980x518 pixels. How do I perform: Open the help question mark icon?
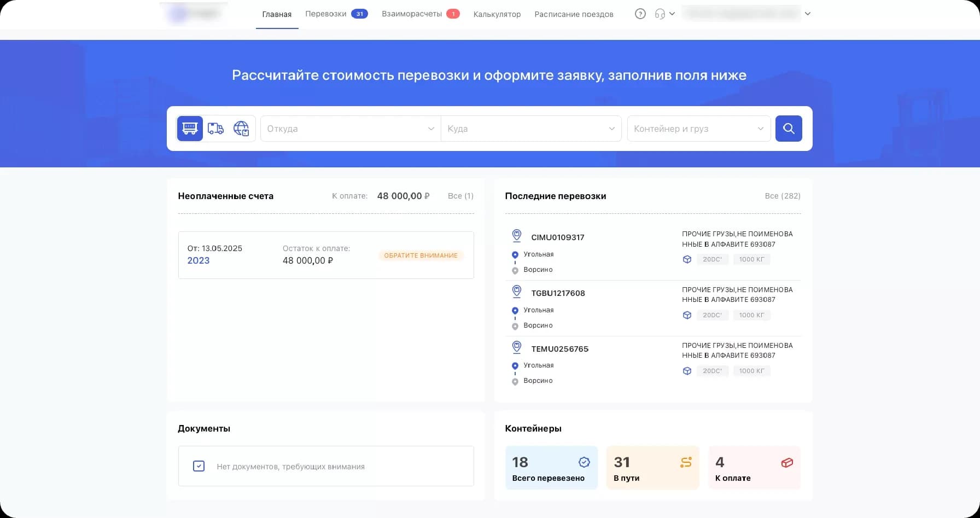[640, 14]
